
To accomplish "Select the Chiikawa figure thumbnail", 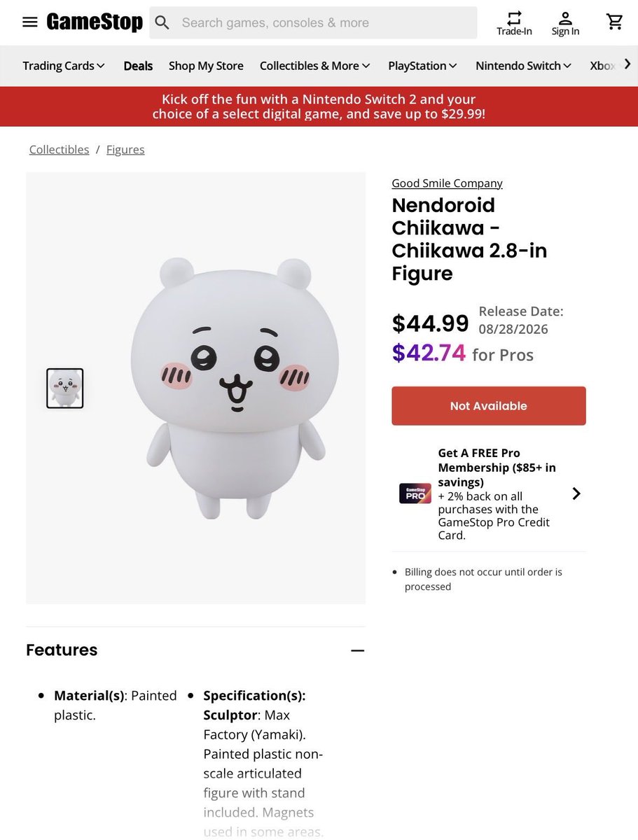I will click(x=65, y=388).
